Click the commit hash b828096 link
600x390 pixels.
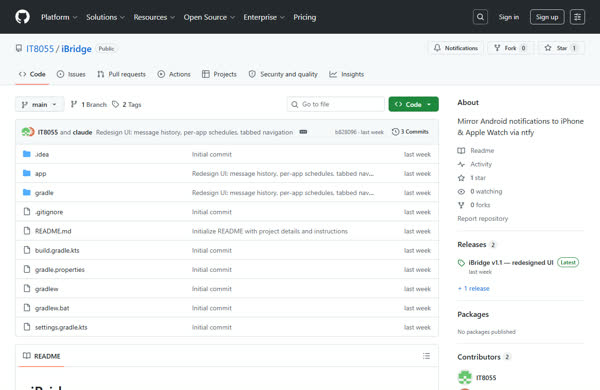click(346, 132)
